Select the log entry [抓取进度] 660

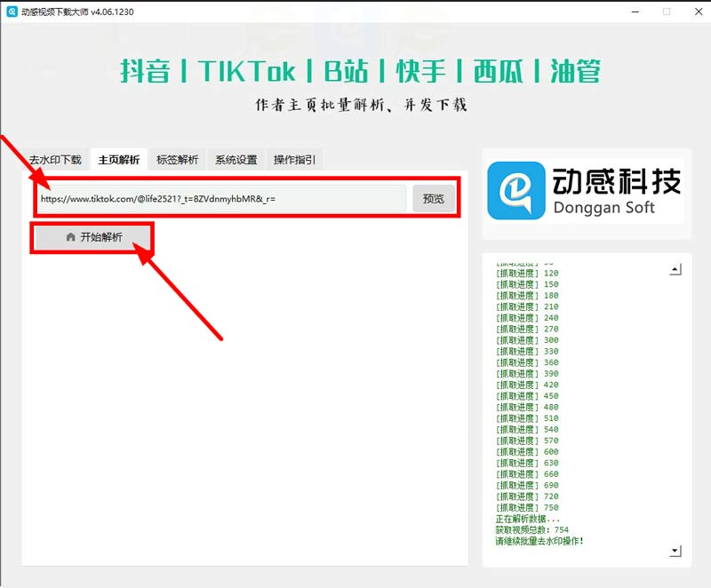point(527,473)
